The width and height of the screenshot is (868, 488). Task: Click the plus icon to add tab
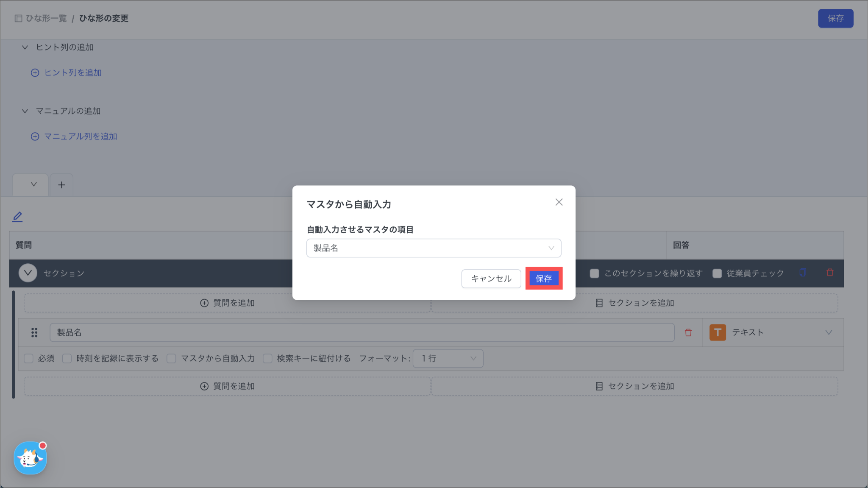pyautogui.click(x=61, y=185)
